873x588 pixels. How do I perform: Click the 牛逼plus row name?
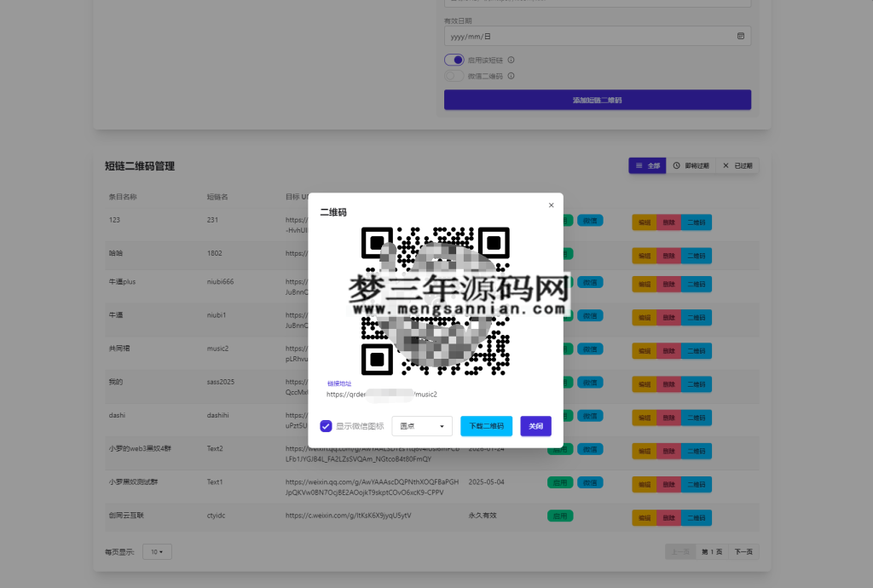click(x=122, y=282)
